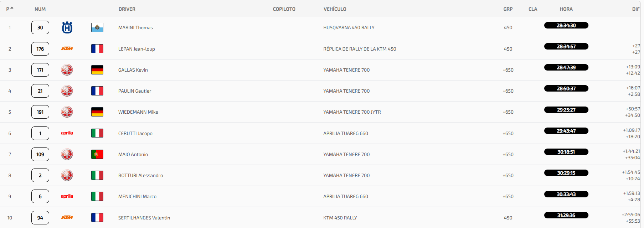Click the GRP column header
The image size is (644, 228).
[508, 9]
